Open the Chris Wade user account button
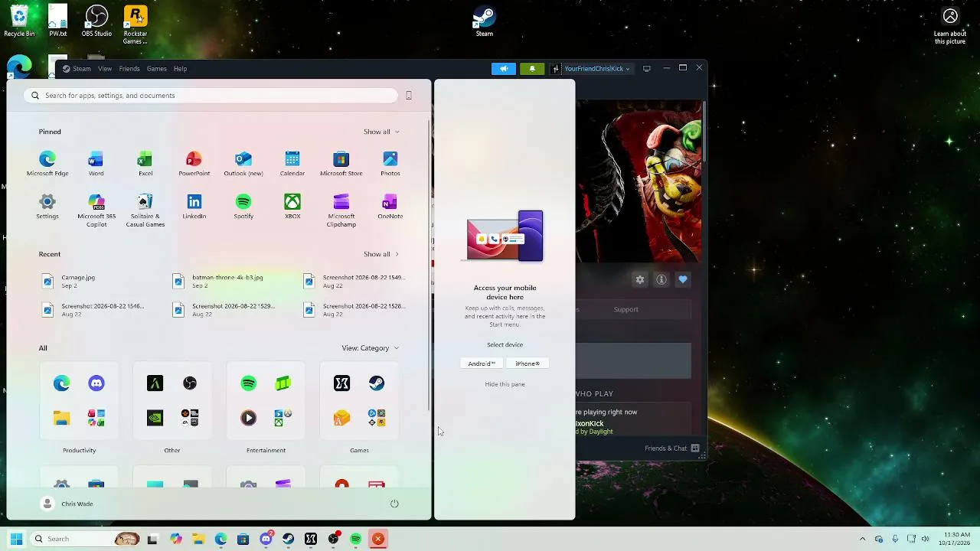This screenshot has height=551, width=980. pyautogui.click(x=67, y=504)
